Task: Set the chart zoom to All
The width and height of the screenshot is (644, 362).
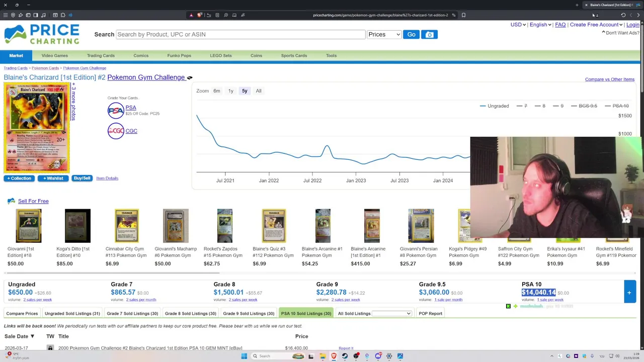Action: coord(259,91)
